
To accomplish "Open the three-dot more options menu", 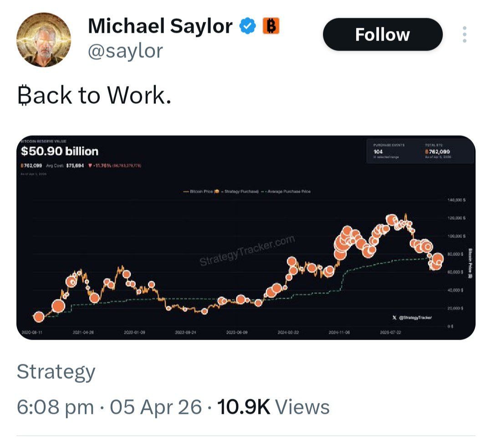I will [x=464, y=35].
